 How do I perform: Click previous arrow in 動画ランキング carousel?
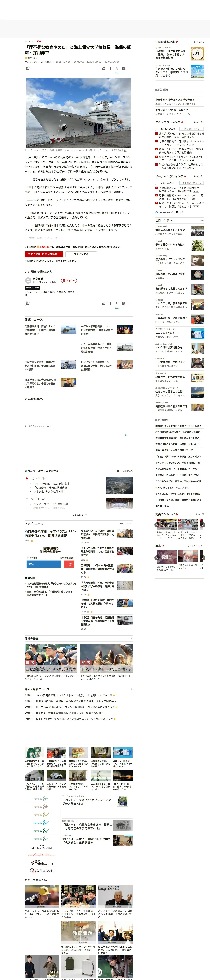point(157,525)
